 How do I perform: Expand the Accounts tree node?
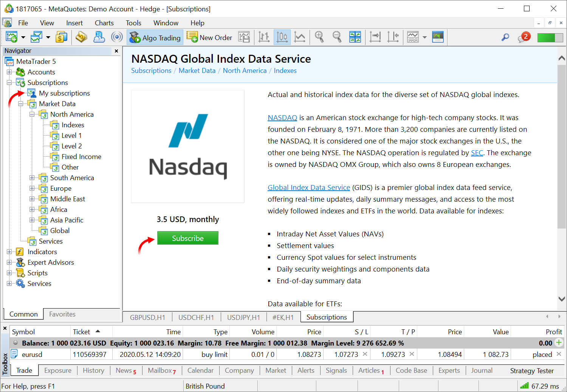tap(9, 72)
